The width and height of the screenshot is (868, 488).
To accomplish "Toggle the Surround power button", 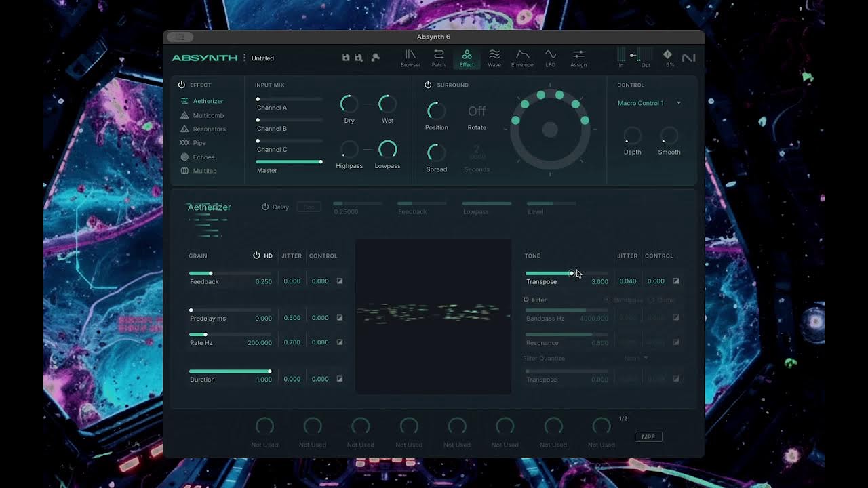I will [x=428, y=85].
